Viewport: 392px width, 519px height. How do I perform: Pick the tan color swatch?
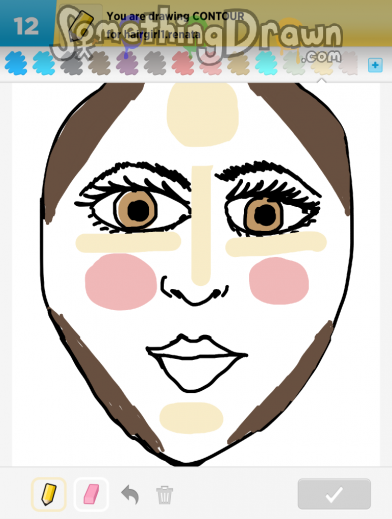tap(238, 63)
